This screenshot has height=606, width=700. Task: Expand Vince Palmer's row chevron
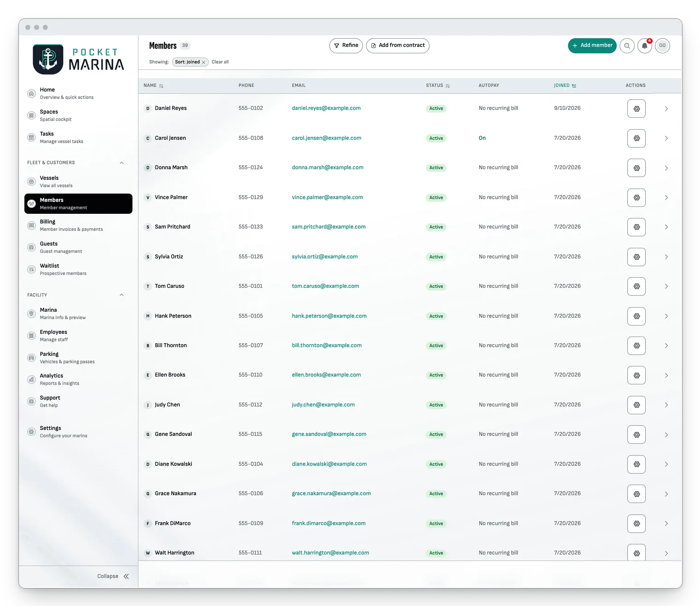pyautogui.click(x=666, y=198)
